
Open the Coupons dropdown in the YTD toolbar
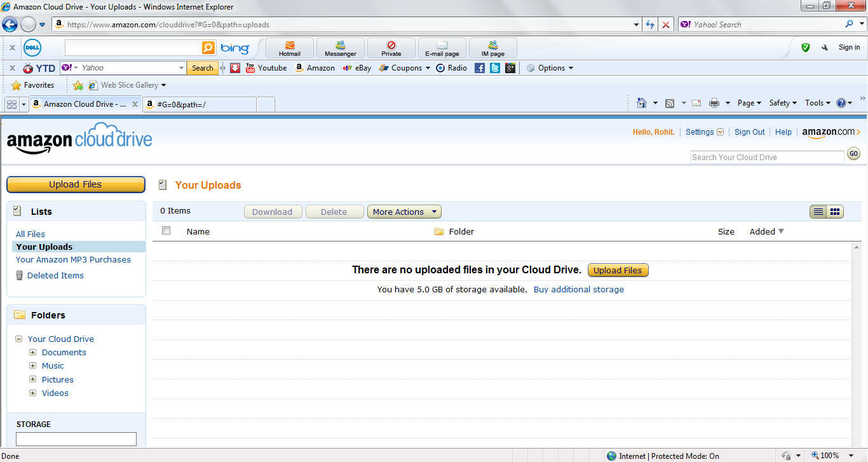pos(405,68)
